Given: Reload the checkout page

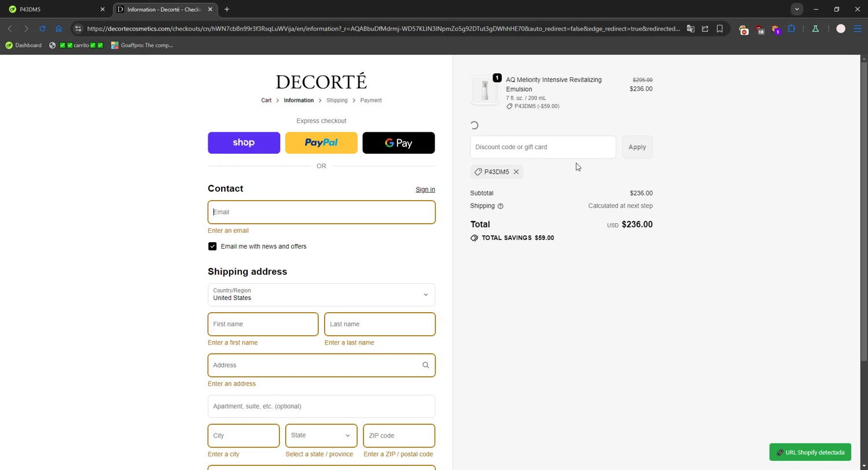Looking at the screenshot, I should pyautogui.click(x=42, y=28).
